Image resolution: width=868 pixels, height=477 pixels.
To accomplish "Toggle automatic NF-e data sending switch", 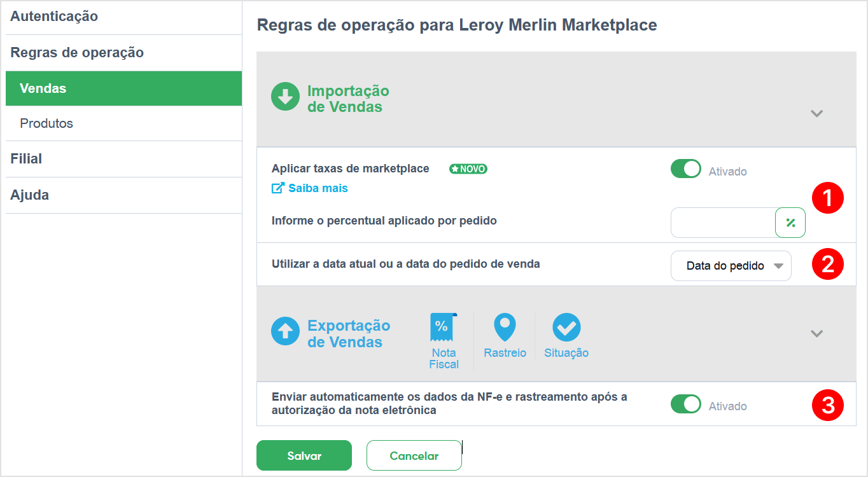I will (685, 404).
